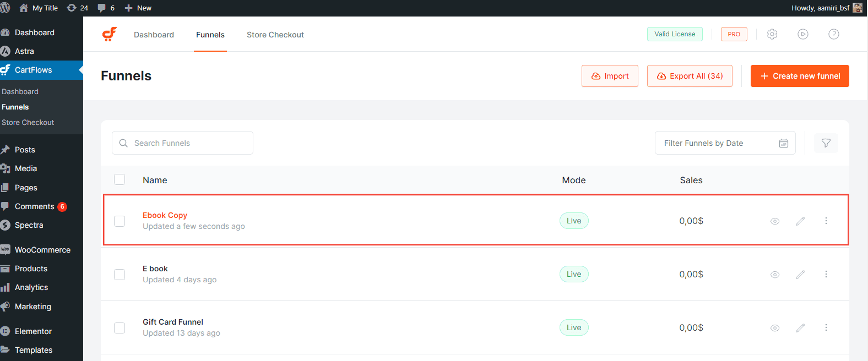Image resolution: width=868 pixels, height=361 pixels.
Task: Click the video tutorial play icon
Action: pos(803,34)
